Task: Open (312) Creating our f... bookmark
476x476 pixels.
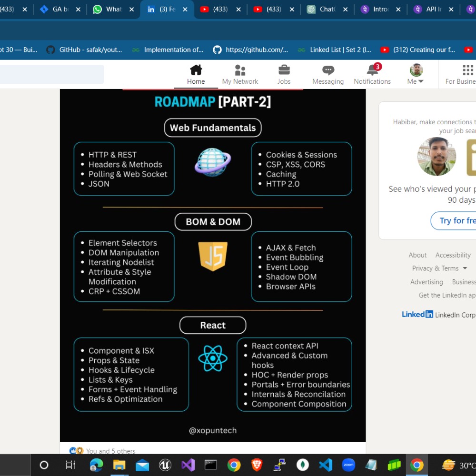Action: tap(418, 50)
